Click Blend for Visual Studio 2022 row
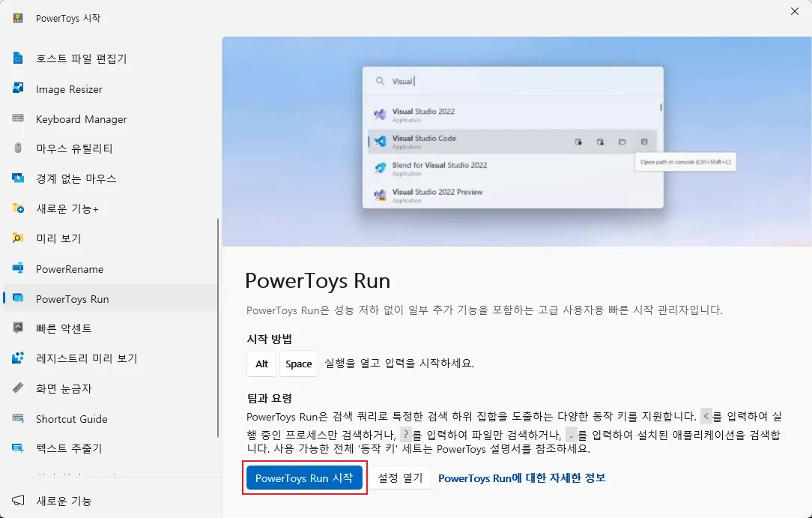Image resolution: width=812 pixels, height=518 pixels. coord(512,169)
